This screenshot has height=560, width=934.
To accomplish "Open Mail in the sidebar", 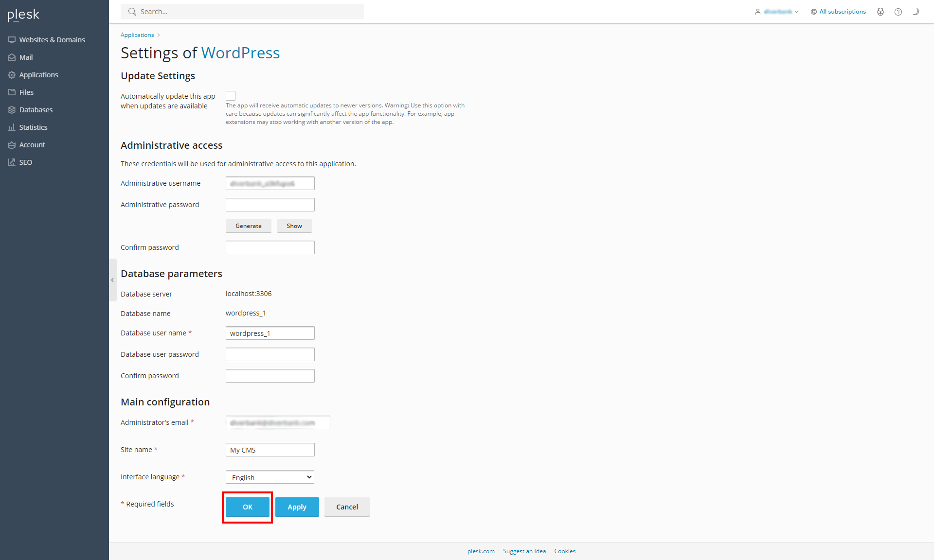I will 26,57.
